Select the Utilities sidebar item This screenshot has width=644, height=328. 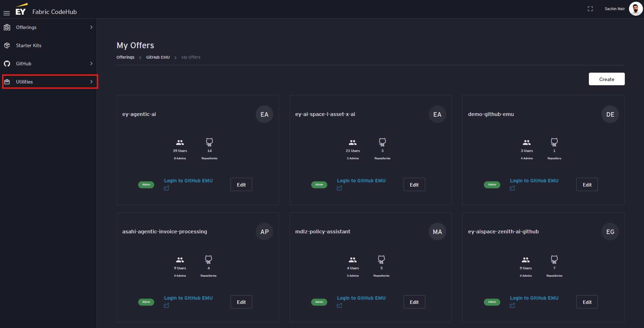click(x=24, y=82)
